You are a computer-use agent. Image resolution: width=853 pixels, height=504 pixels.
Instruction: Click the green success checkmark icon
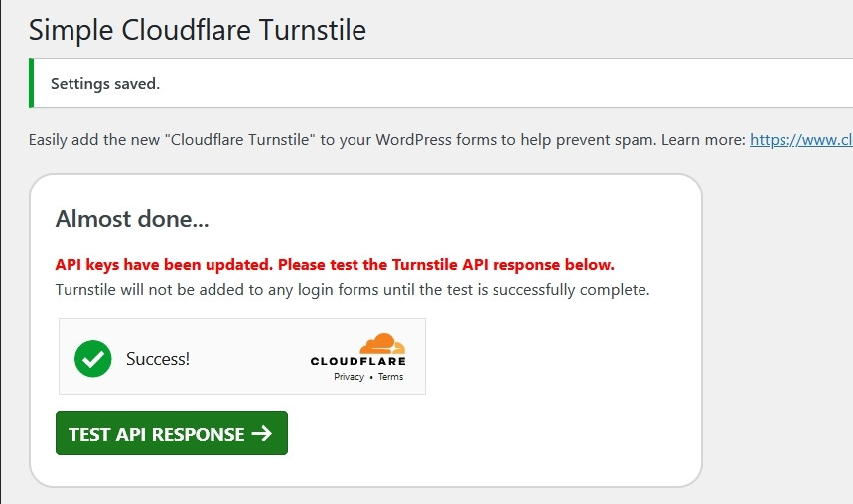[92, 358]
